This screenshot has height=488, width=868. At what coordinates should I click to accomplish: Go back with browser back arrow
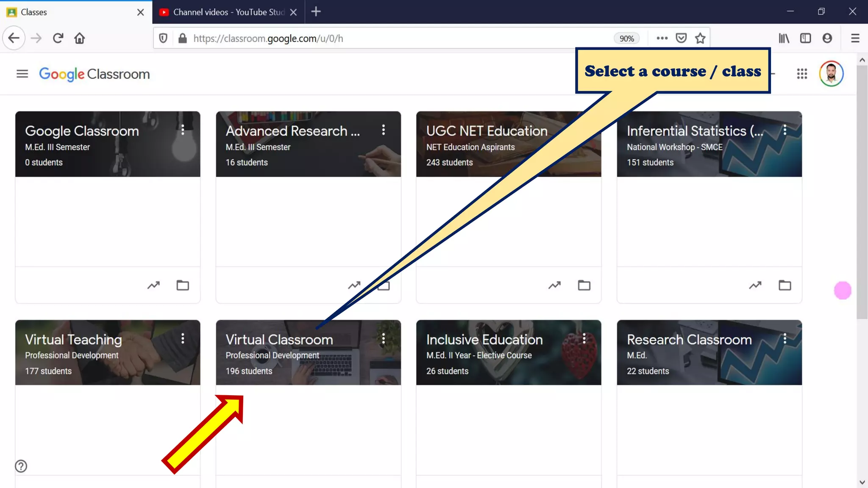[x=14, y=38]
